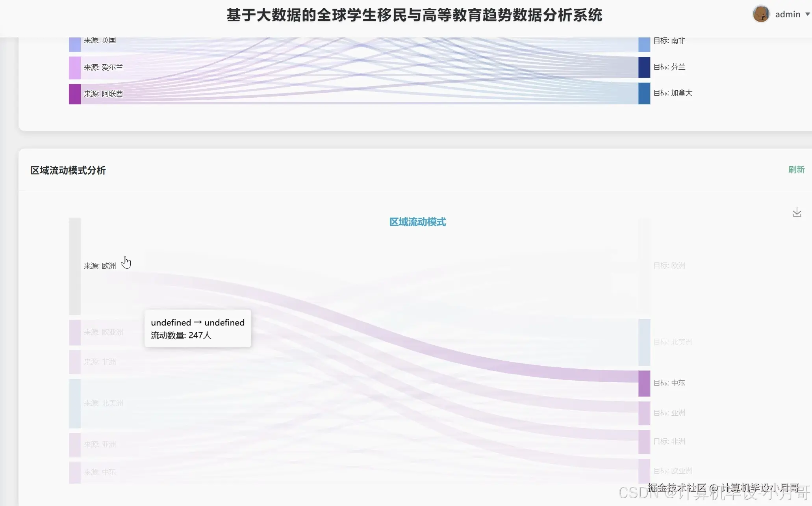Select the 目标: 南非 target node

[x=644, y=44]
